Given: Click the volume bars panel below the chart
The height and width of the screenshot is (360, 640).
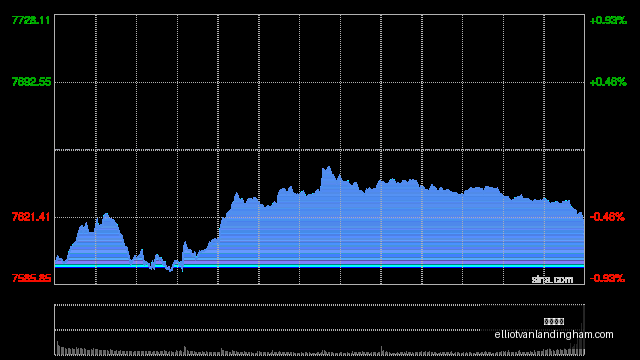Looking at the screenshot, I should coord(320,330).
